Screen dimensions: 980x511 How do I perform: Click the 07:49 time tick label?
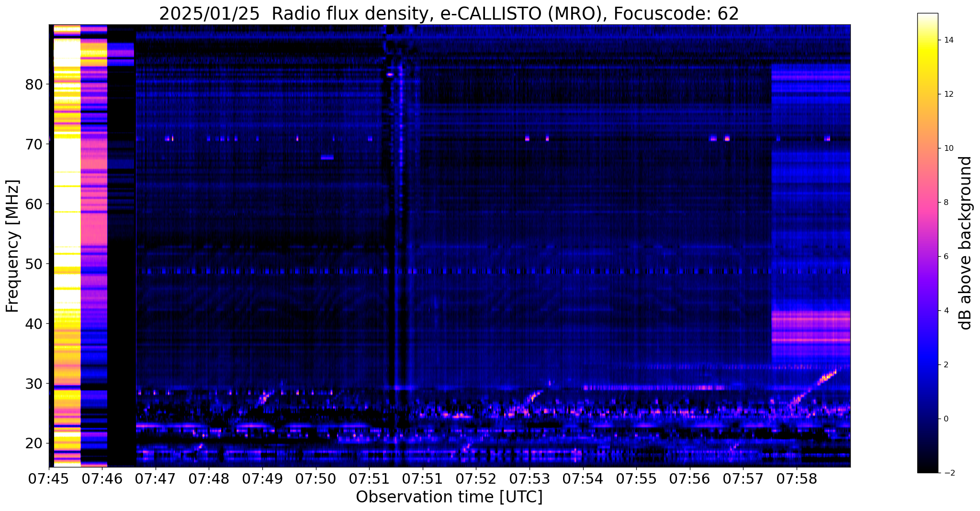tap(262, 479)
